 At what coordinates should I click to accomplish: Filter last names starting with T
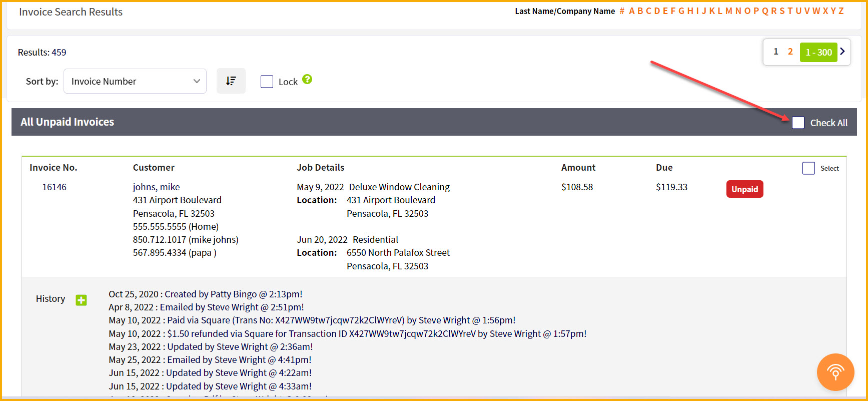790,11
